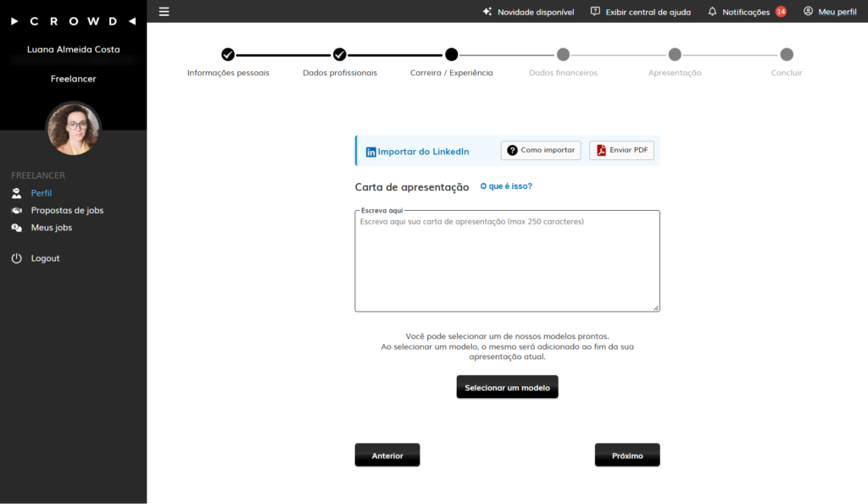This screenshot has width=868, height=504.
Task: Open Meu perfil in top bar
Action: click(x=829, y=11)
